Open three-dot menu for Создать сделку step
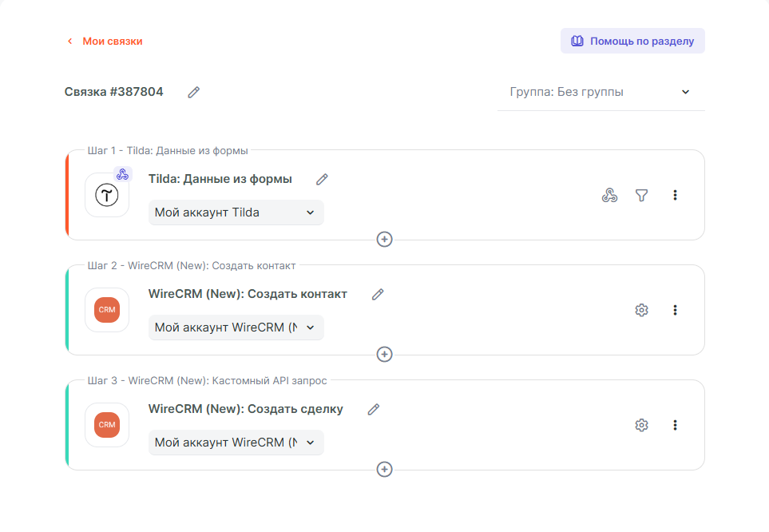The height and width of the screenshot is (532, 769). 675,425
